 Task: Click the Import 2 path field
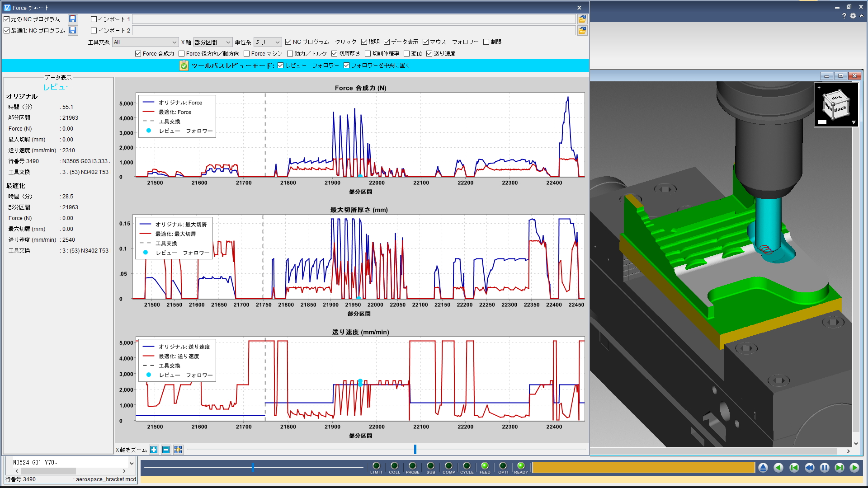[x=354, y=30]
